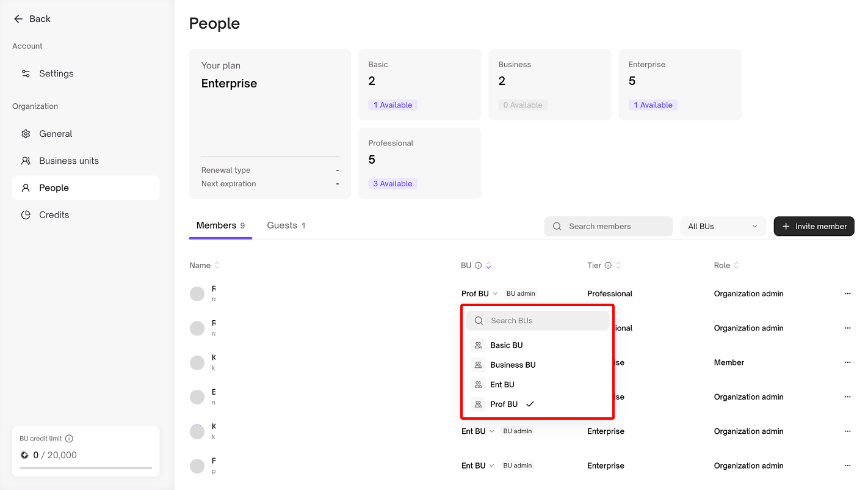Open the three-dots menu for first member
The width and height of the screenshot is (868, 490).
click(847, 294)
